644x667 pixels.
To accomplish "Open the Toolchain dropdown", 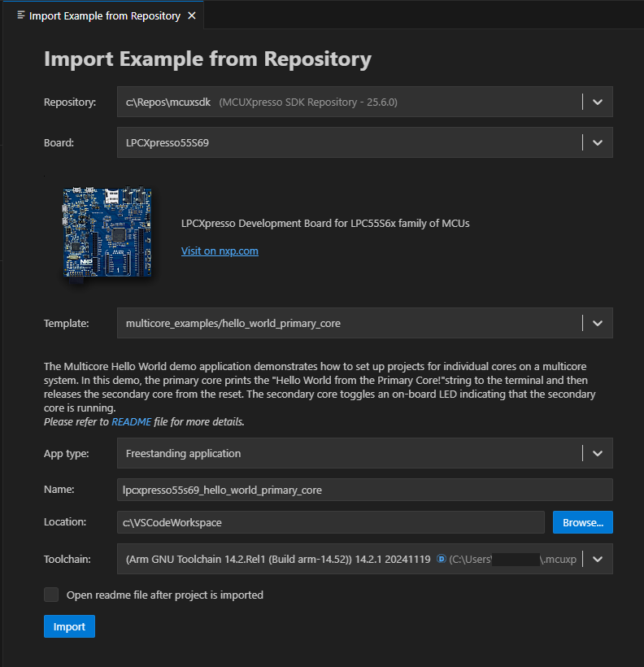I will (598, 559).
